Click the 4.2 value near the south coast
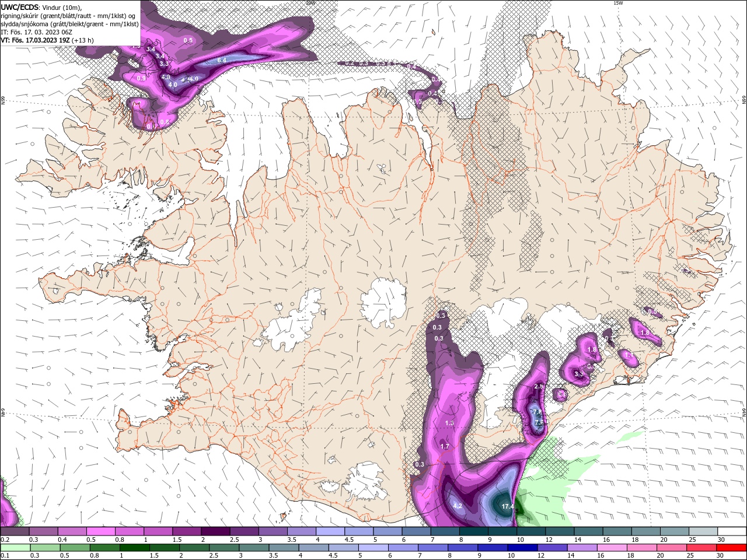The height and width of the screenshot is (560, 747). click(458, 506)
